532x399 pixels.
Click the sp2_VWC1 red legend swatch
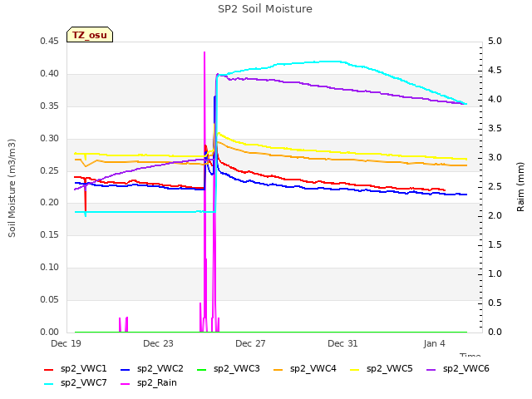pyautogui.click(x=49, y=369)
